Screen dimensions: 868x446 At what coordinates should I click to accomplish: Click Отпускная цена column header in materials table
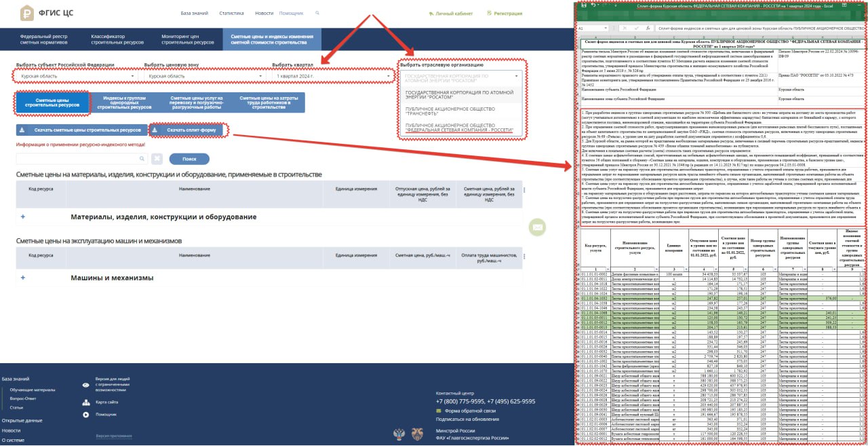422,195
